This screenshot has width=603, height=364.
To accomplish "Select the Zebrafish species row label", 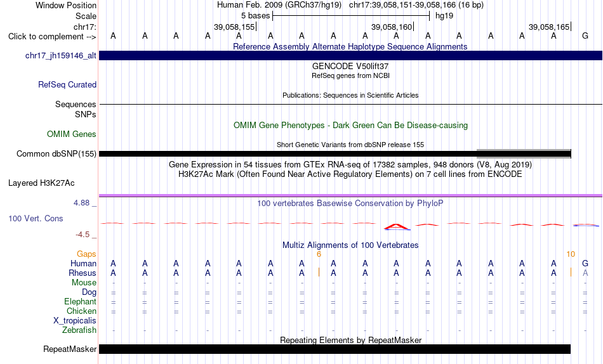I will pos(79,330).
